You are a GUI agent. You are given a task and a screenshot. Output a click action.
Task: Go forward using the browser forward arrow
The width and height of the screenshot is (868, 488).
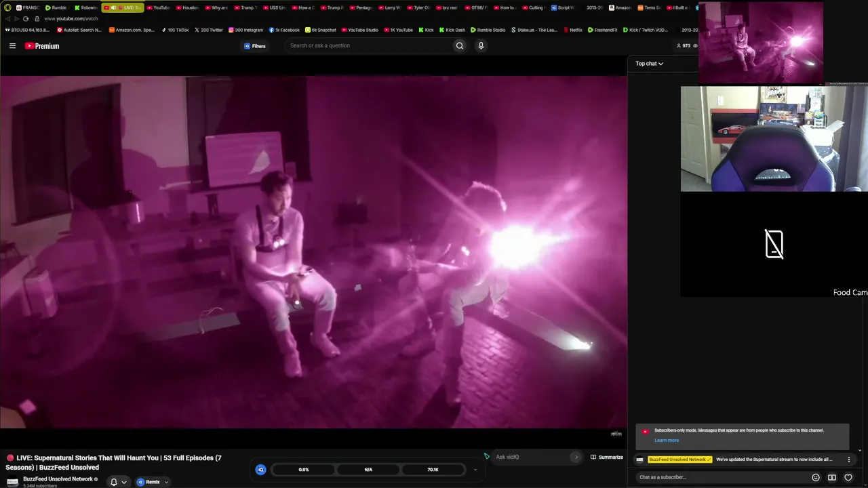16,18
